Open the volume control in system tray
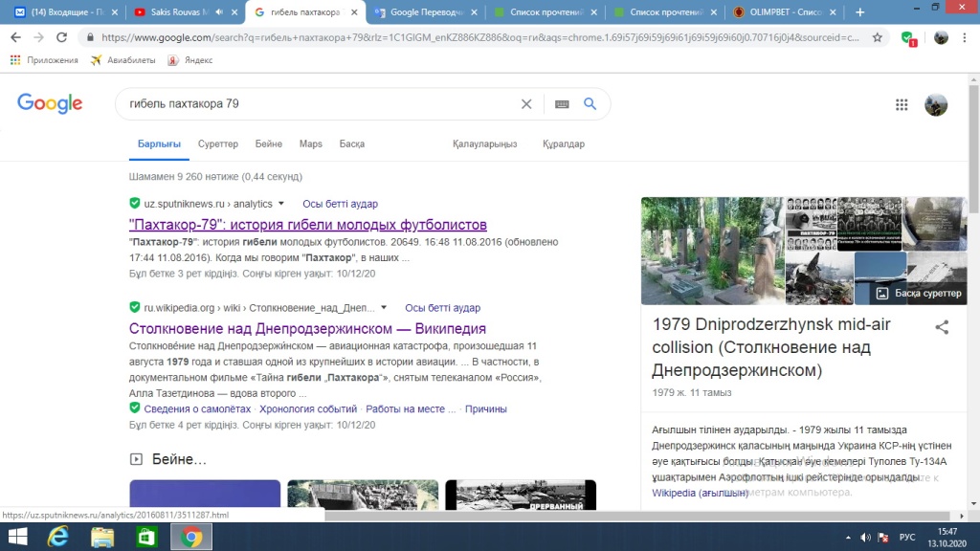The image size is (980, 551). click(x=865, y=538)
